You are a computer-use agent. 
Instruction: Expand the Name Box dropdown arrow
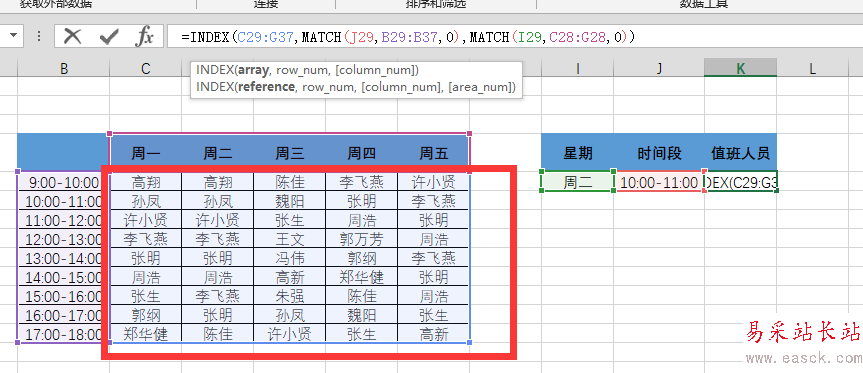pos(14,36)
